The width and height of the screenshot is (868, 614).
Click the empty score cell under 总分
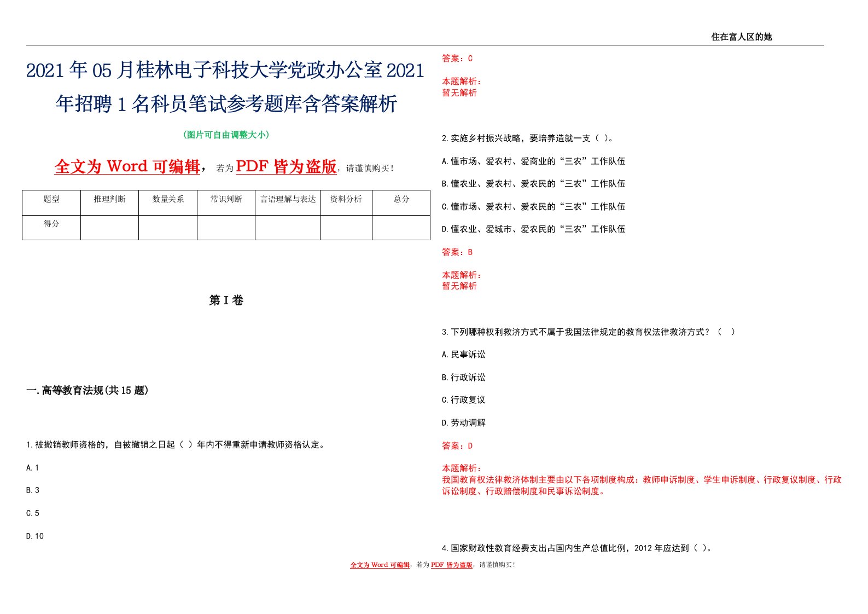[401, 228]
